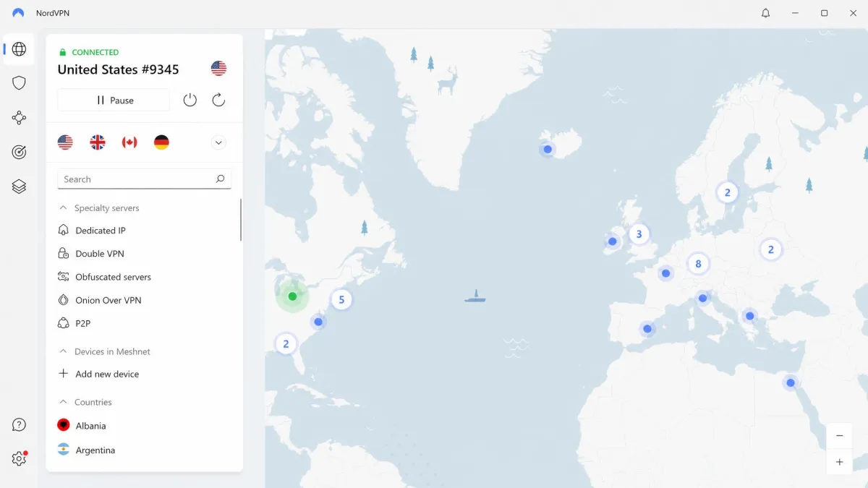This screenshot has height=488, width=868.
Task: Zoom out the map with minus
Action: click(840, 436)
